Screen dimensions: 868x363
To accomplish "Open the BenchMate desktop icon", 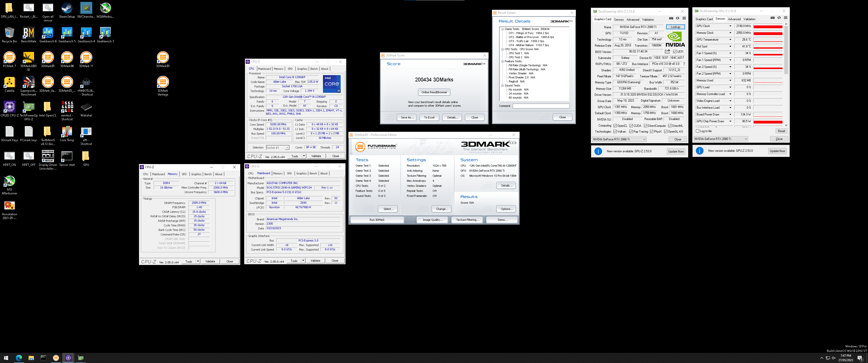I will (x=29, y=35).
